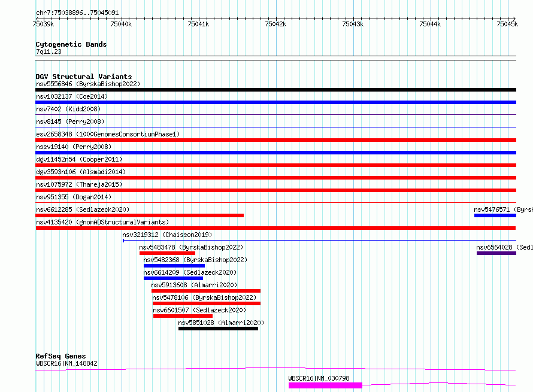Open WBSCR16|NM_030798 gene label

point(319,378)
